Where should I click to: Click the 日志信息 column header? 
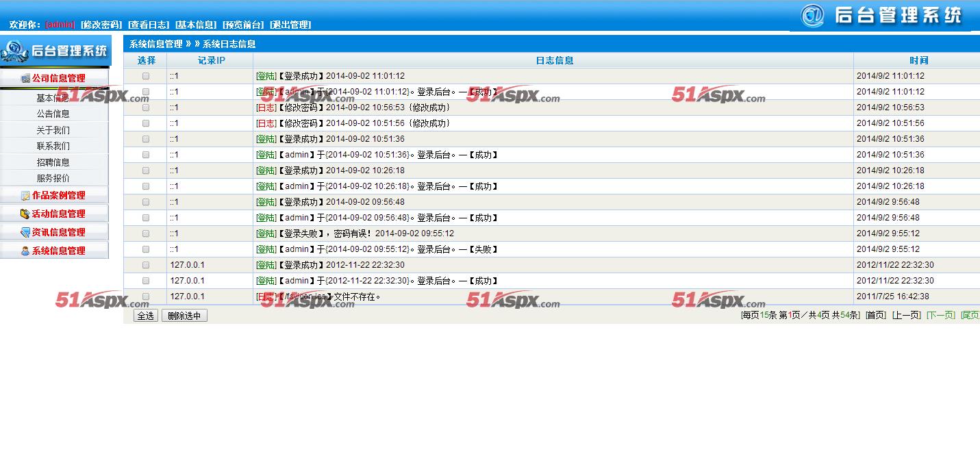[x=554, y=60]
